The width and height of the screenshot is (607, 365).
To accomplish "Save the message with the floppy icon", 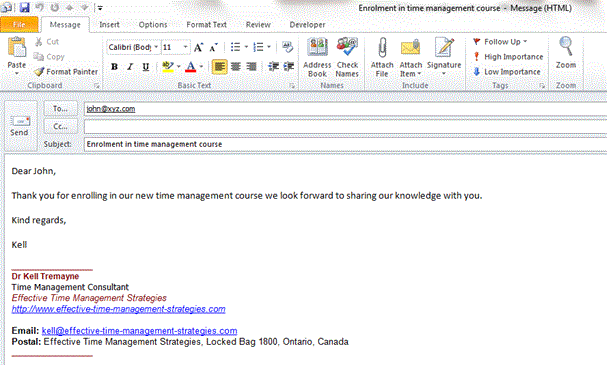I will 25,7.
